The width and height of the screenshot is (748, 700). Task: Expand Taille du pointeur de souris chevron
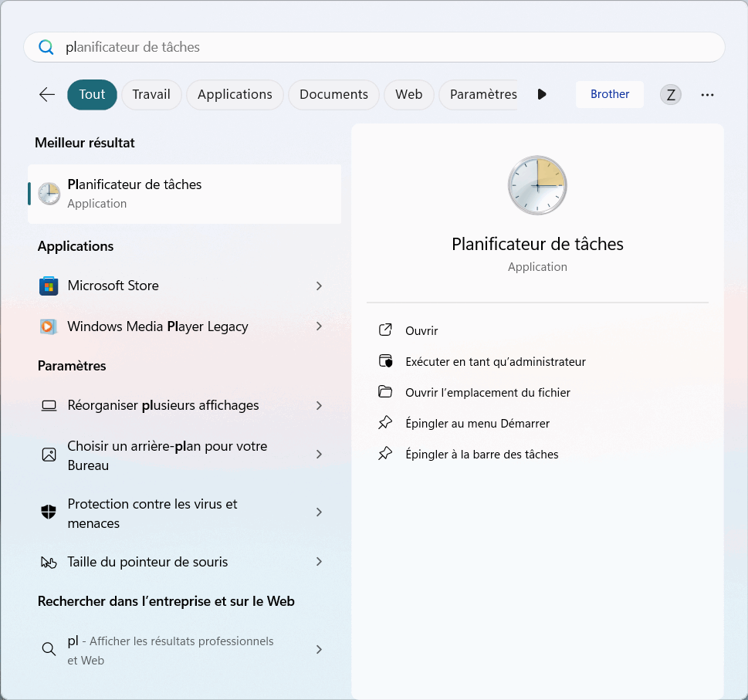coord(319,562)
